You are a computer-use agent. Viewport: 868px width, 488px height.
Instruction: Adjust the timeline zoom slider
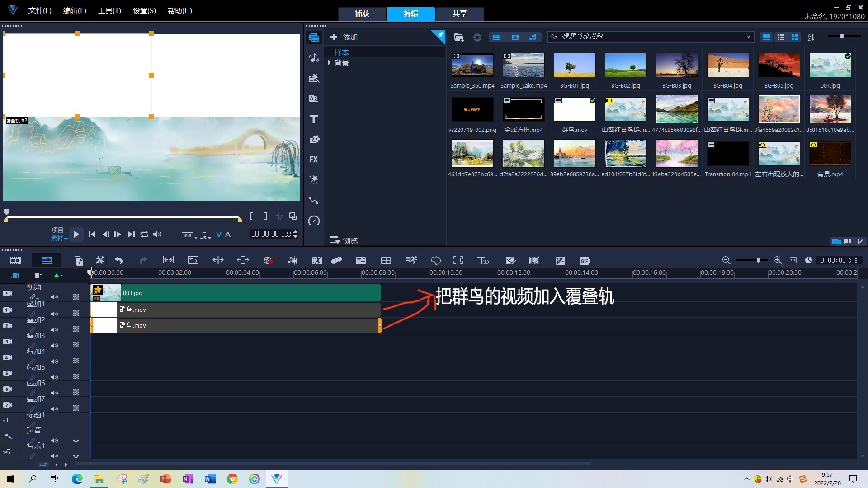click(758, 260)
